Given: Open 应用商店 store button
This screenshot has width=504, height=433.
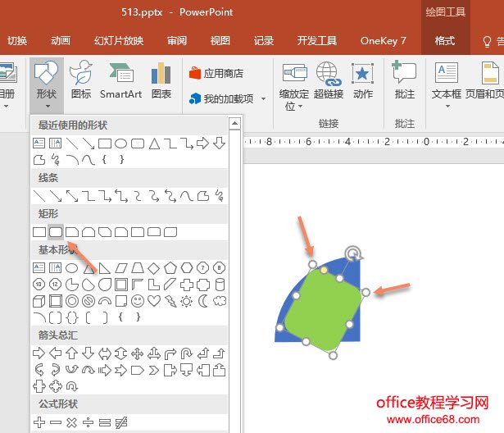Looking at the screenshot, I should (x=217, y=73).
